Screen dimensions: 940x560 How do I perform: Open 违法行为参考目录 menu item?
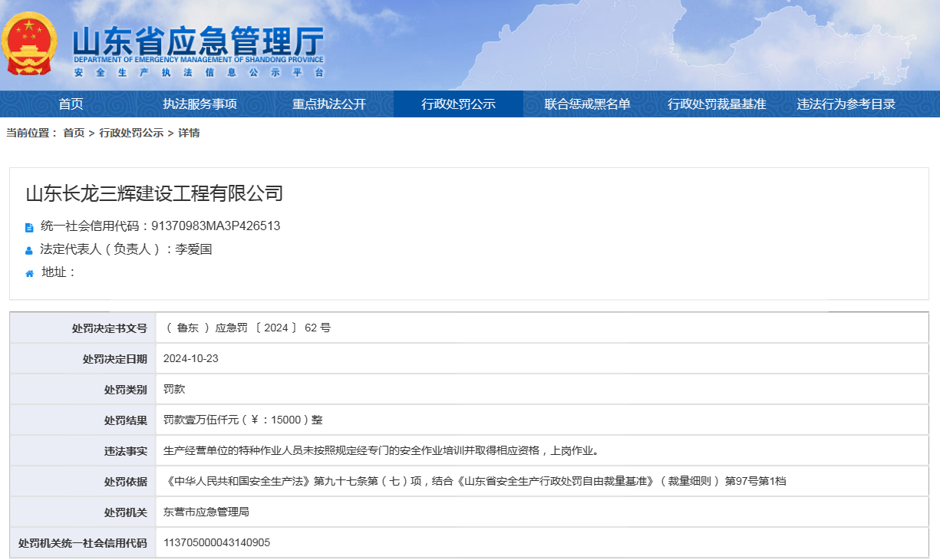[x=846, y=104]
